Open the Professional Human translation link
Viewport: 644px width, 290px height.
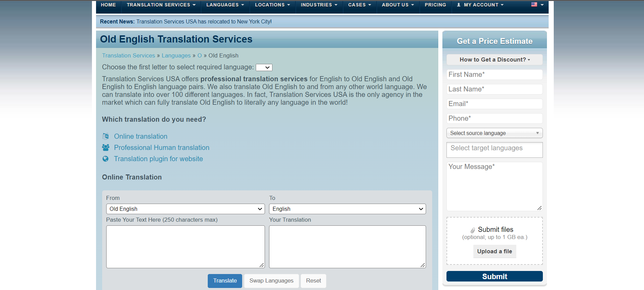point(162,148)
